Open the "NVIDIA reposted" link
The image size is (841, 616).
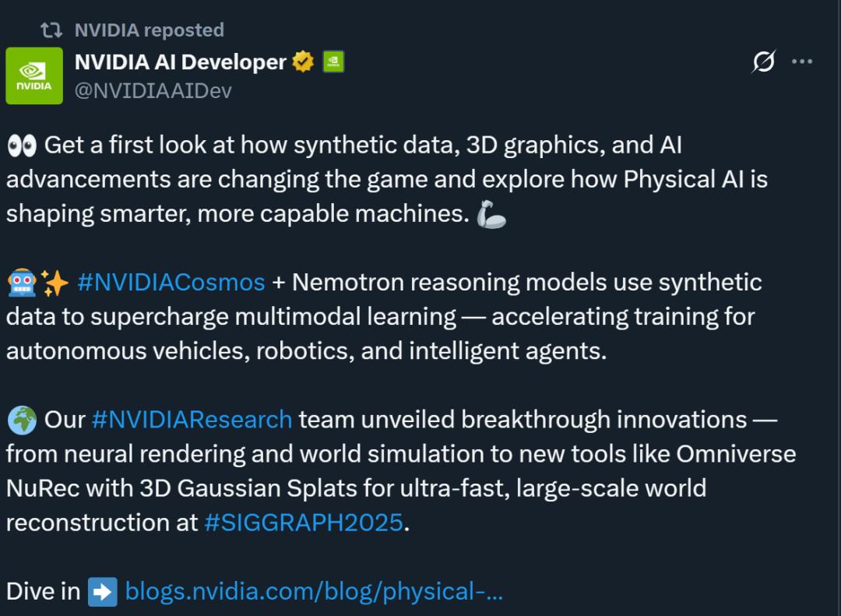149,30
